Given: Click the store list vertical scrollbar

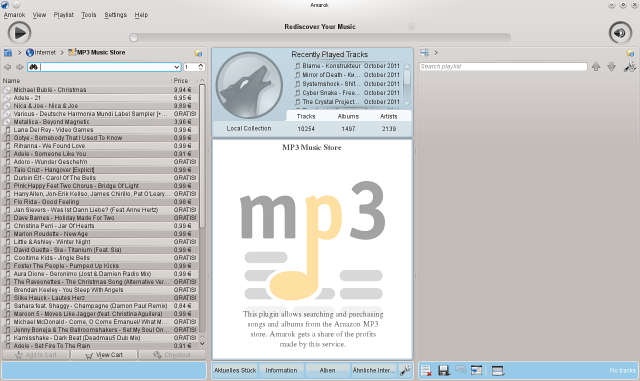Looking at the screenshot, I should click(x=202, y=156).
